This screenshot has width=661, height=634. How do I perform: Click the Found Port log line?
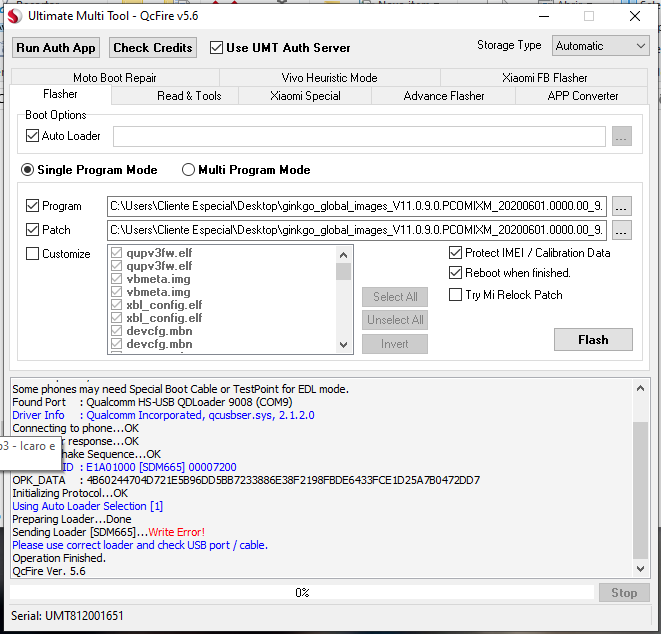(x=152, y=402)
